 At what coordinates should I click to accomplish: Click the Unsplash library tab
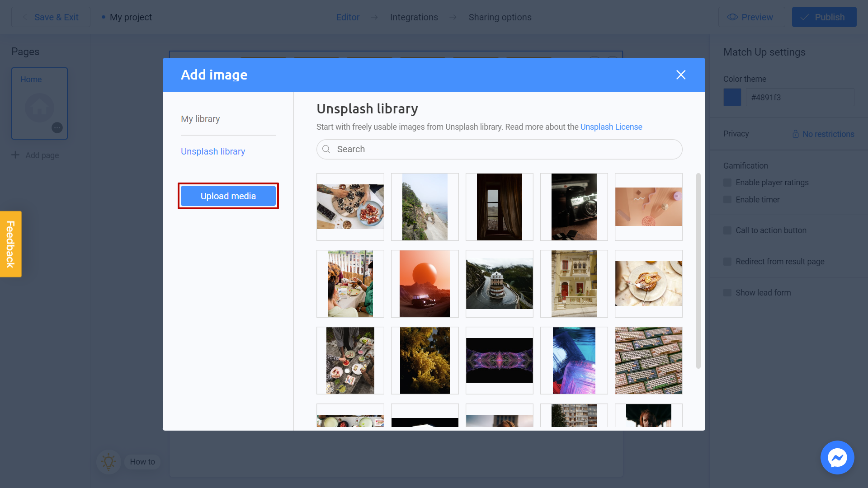point(213,151)
